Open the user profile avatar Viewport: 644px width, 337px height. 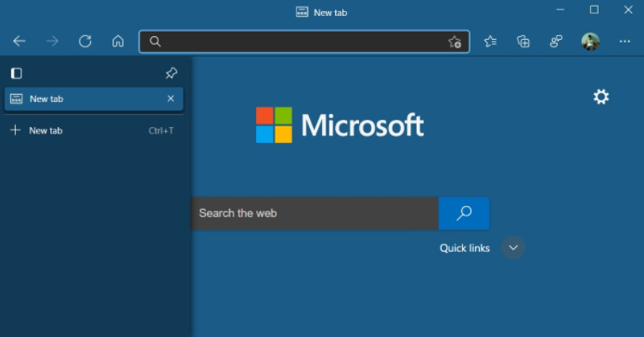coord(590,42)
